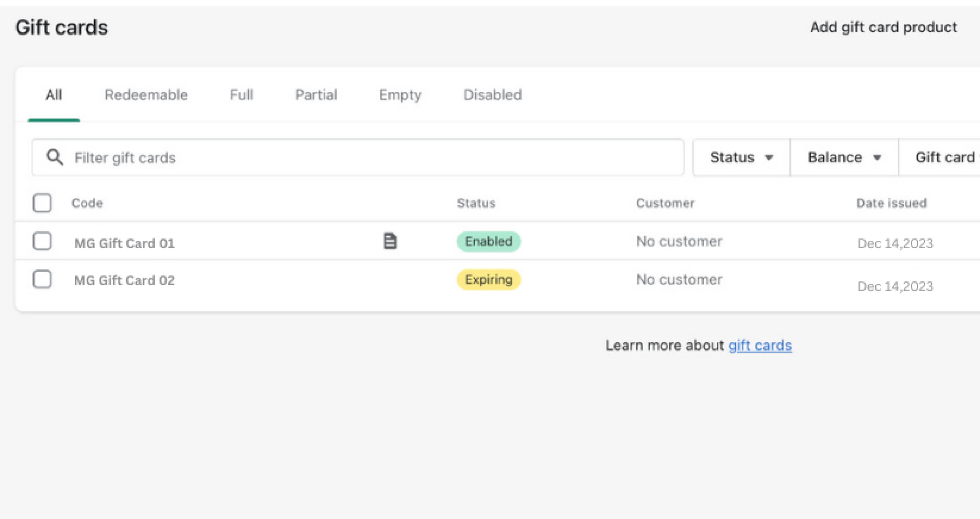Follow the gift cards help link
The image size is (980, 519).
[x=760, y=345]
